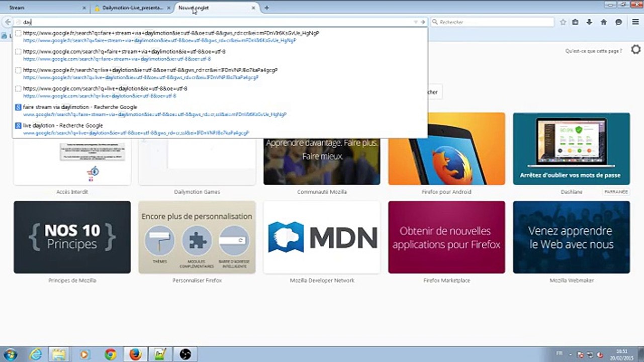This screenshot has height=362, width=644.
Task: Select the Nouvel onglet tab
Action: tap(217, 8)
